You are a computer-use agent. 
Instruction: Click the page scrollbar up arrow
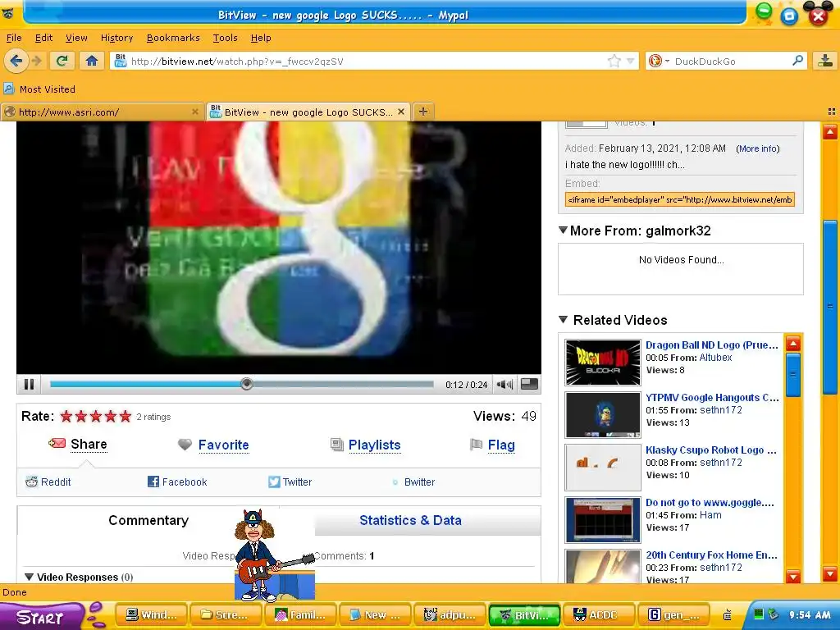[830, 131]
